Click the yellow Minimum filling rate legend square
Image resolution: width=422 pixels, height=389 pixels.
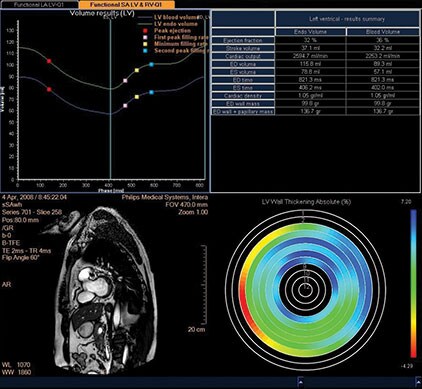tap(145, 44)
